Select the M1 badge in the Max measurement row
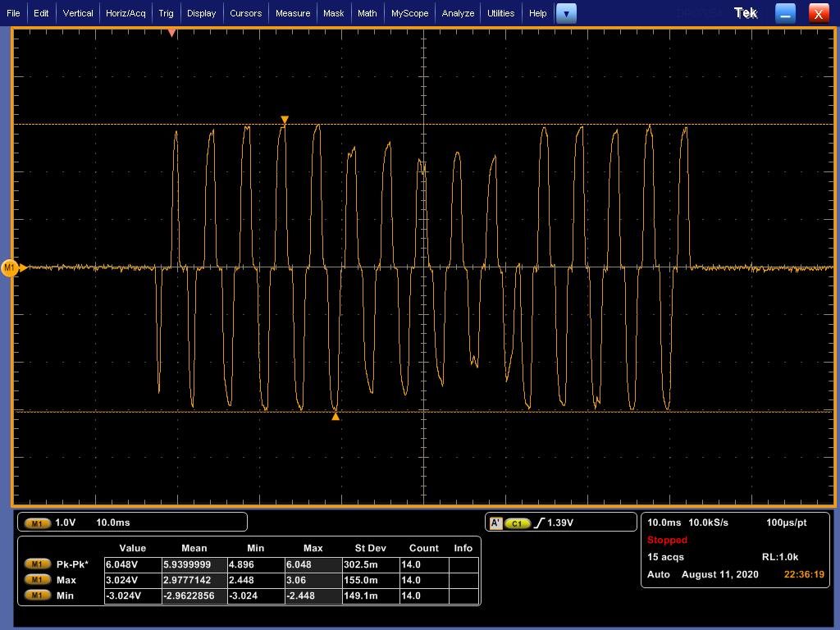840x630 pixels. coord(36,580)
